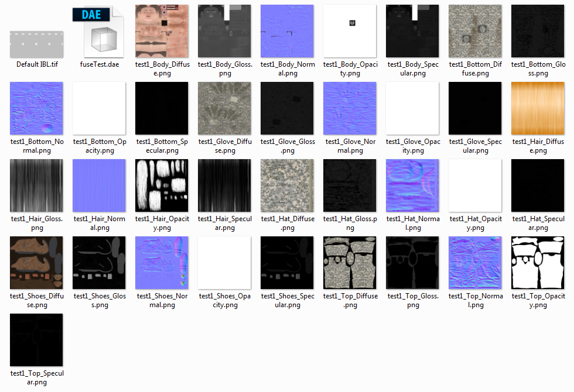The width and height of the screenshot is (574, 392).
Task: Click the "test1_Shoes_Diffuse.png" file name
Action: [37, 300]
